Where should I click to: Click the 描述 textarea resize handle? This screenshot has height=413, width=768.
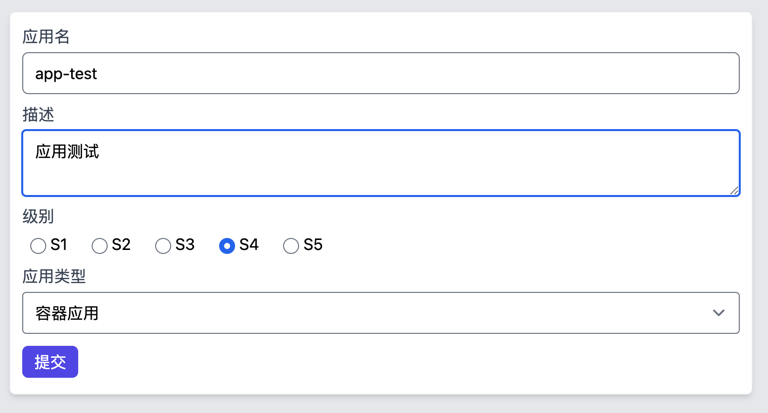point(734,190)
